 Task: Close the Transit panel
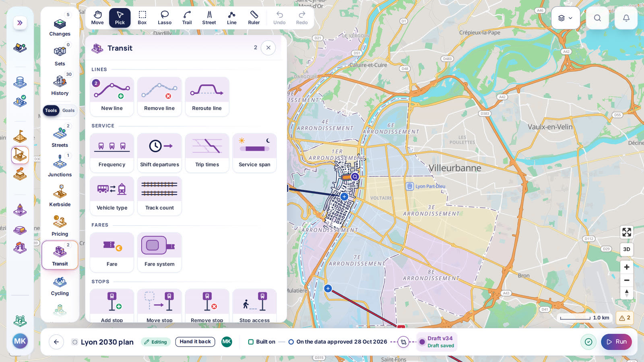pos(268,48)
